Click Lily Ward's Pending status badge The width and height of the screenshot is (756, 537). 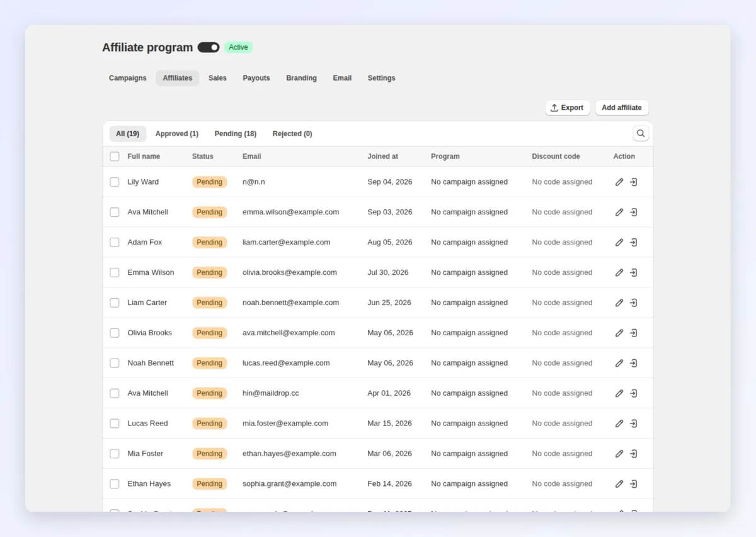click(209, 182)
